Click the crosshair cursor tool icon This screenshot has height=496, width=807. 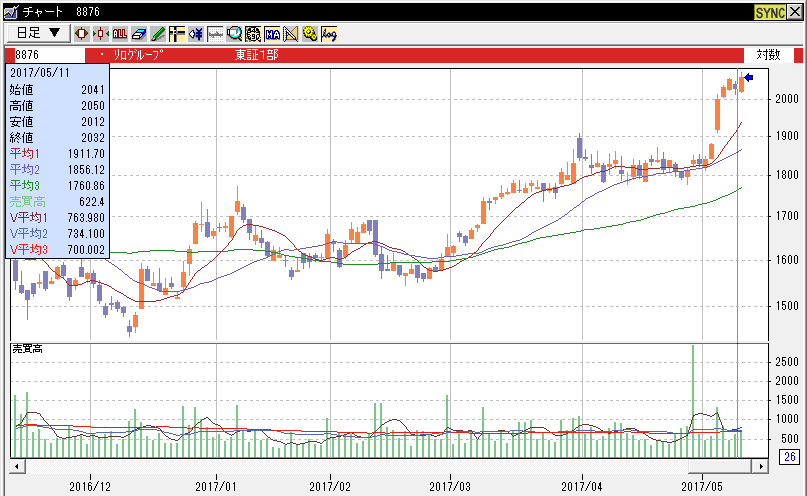click(x=177, y=33)
